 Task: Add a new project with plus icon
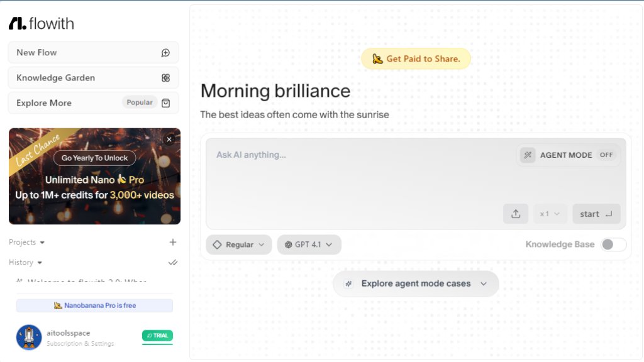click(173, 242)
